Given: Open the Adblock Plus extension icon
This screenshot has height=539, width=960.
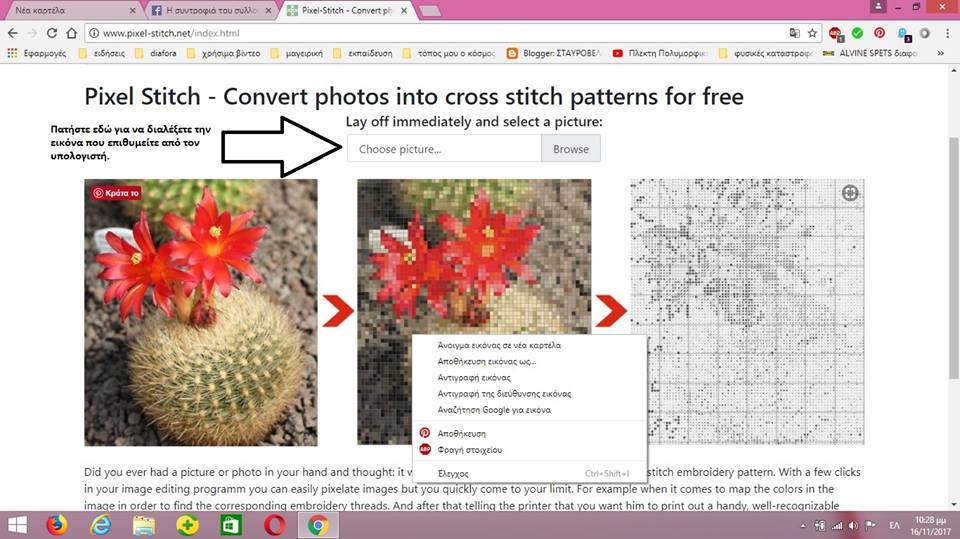Looking at the screenshot, I should click(836, 33).
